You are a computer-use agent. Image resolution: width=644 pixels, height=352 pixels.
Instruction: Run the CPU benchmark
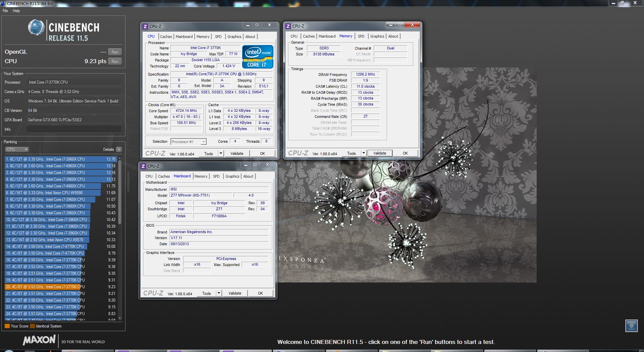(x=115, y=61)
